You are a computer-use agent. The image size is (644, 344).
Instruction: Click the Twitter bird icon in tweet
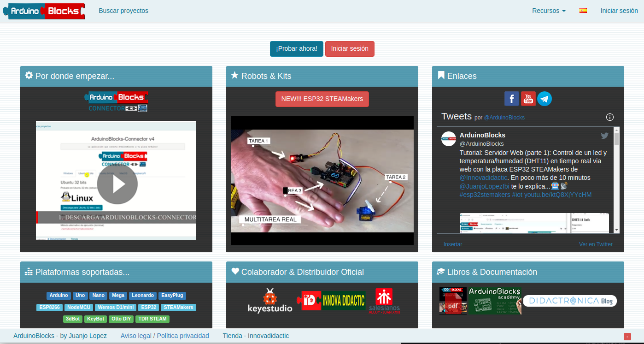click(x=604, y=136)
